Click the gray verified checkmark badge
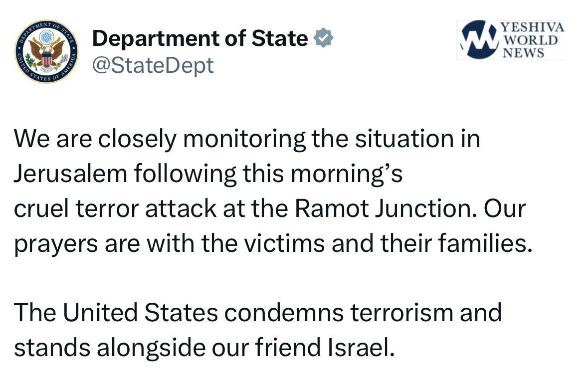 click(323, 39)
